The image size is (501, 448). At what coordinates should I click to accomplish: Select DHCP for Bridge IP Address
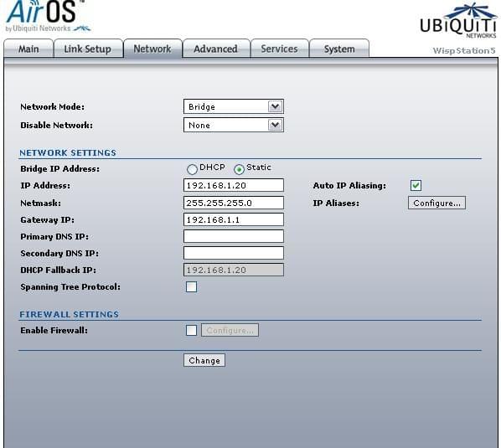pyautogui.click(x=192, y=169)
